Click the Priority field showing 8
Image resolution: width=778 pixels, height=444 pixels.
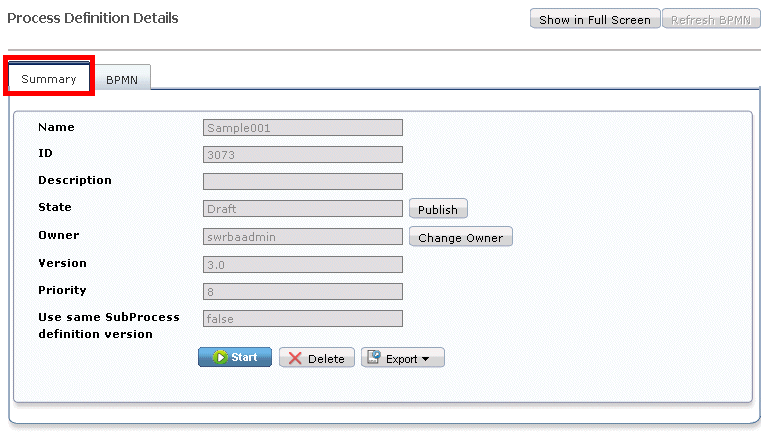click(303, 292)
